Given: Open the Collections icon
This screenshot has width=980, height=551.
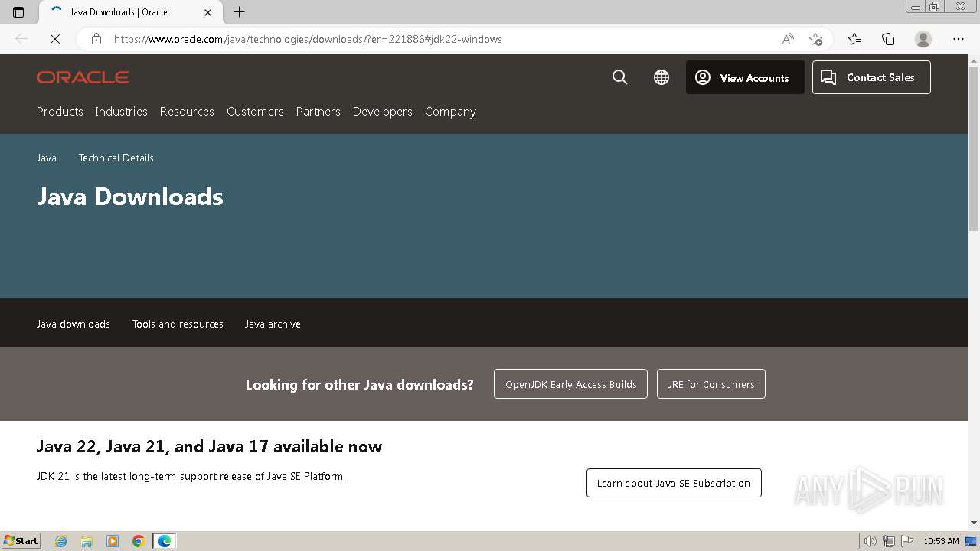Looking at the screenshot, I should click(888, 39).
